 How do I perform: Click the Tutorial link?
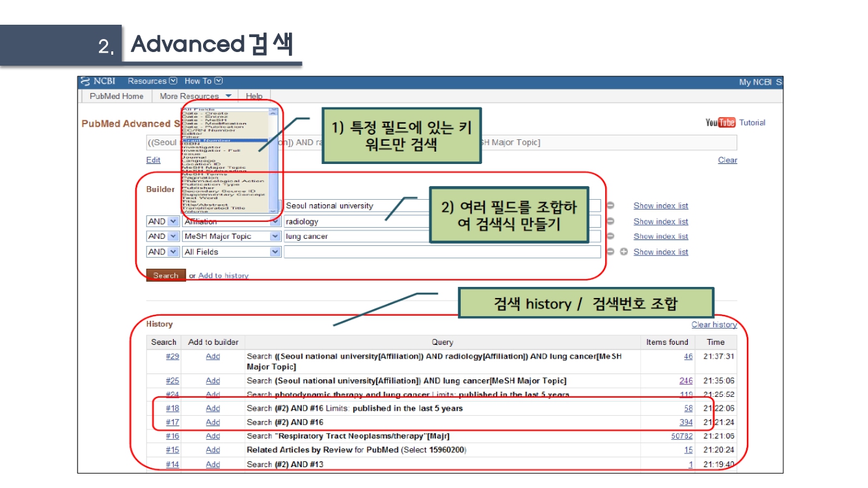point(752,123)
